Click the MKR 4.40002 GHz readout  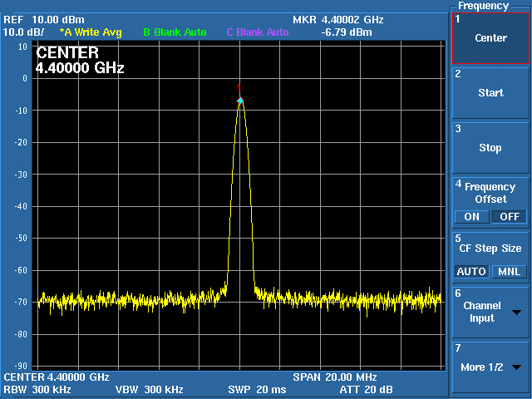(x=338, y=20)
